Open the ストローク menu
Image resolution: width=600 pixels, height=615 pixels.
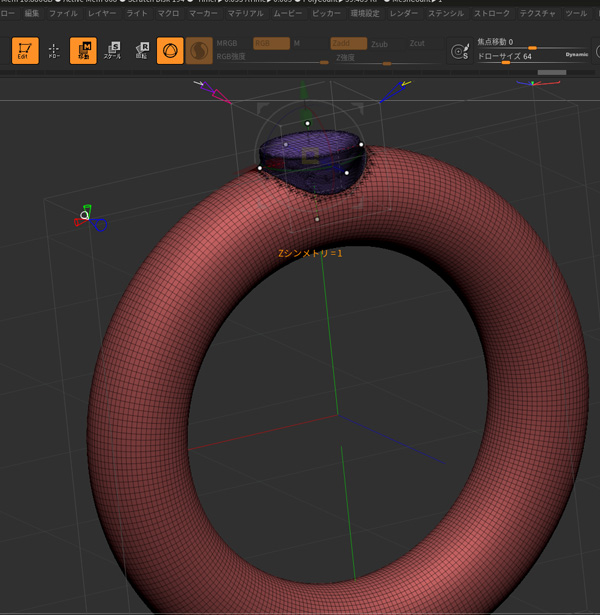(x=492, y=14)
